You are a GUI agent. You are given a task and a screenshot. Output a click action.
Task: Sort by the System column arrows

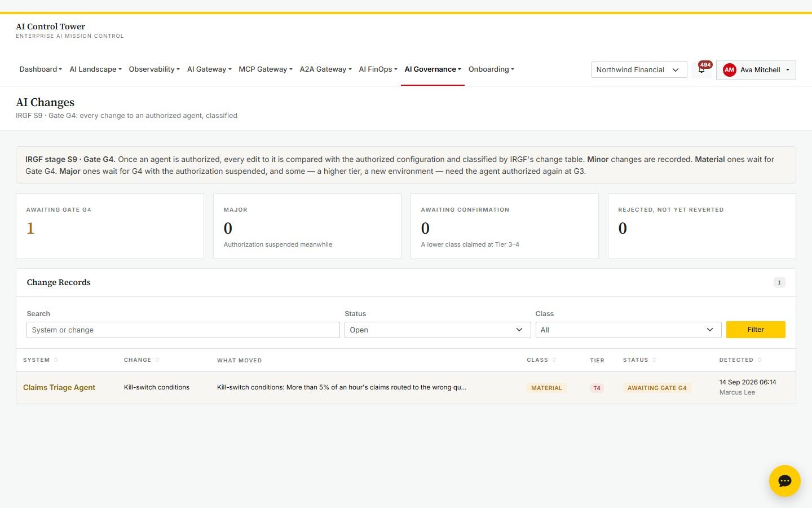click(x=56, y=360)
